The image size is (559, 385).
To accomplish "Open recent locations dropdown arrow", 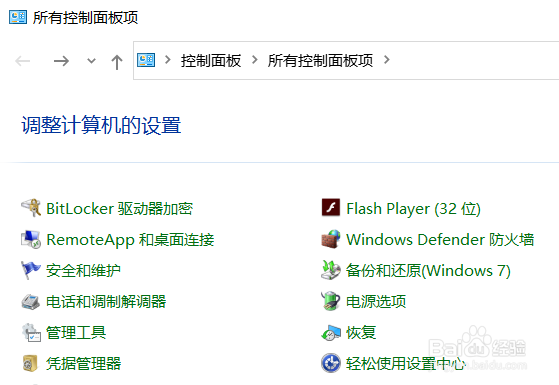I will pyautogui.click(x=91, y=61).
